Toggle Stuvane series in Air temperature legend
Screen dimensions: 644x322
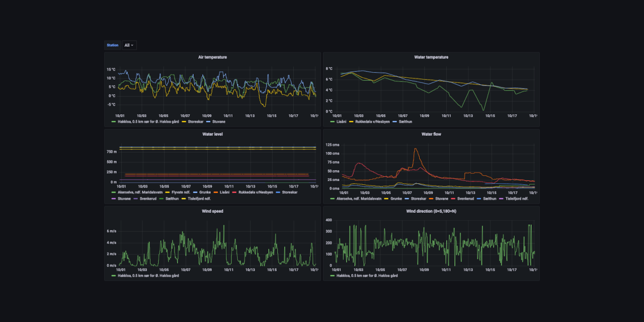pyautogui.click(x=218, y=122)
